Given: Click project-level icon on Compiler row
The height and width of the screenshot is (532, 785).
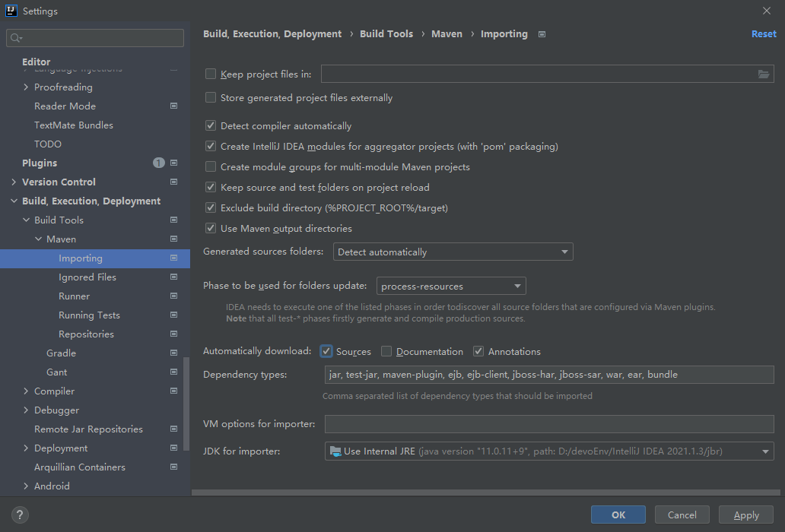Looking at the screenshot, I should [x=173, y=391].
